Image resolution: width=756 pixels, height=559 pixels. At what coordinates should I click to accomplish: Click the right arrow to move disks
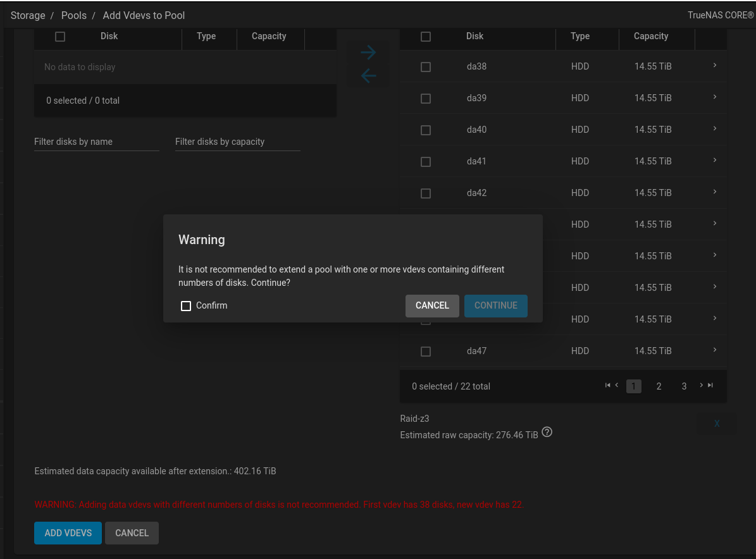pyautogui.click(x=368, y=52)
